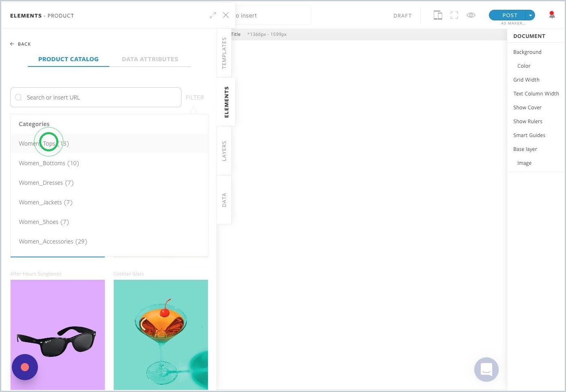Select the Women_Tops category

[x=109, y=144]
